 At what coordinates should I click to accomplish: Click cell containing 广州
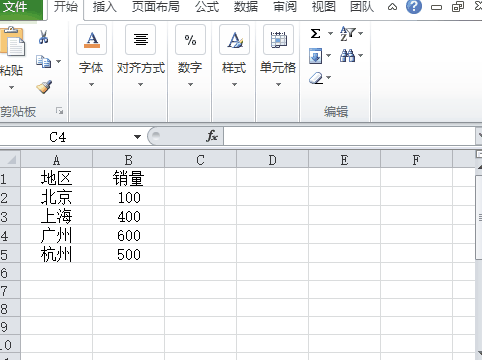(57, 235)
